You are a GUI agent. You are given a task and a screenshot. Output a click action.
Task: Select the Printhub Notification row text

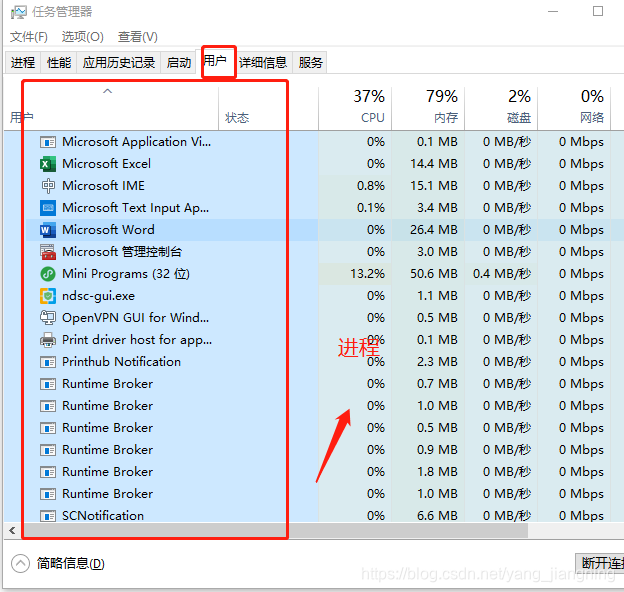click(121, 362)
